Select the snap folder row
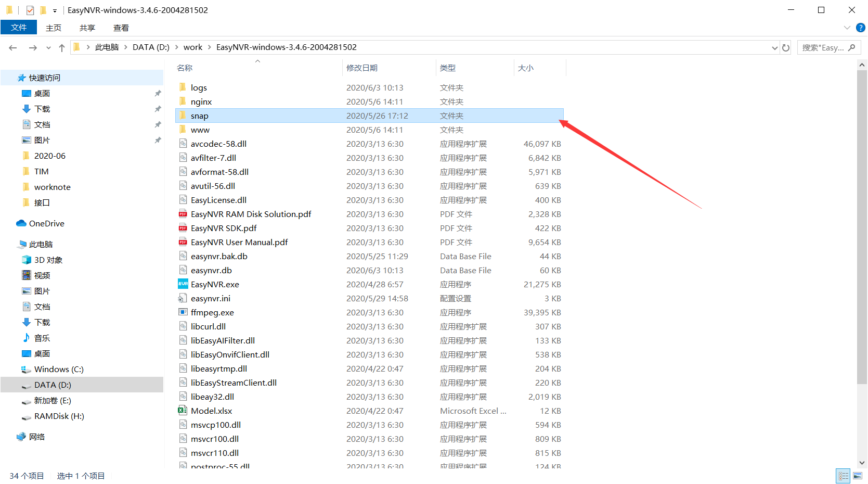This screenshot has height=484, width=868. (x=370, y=116)
